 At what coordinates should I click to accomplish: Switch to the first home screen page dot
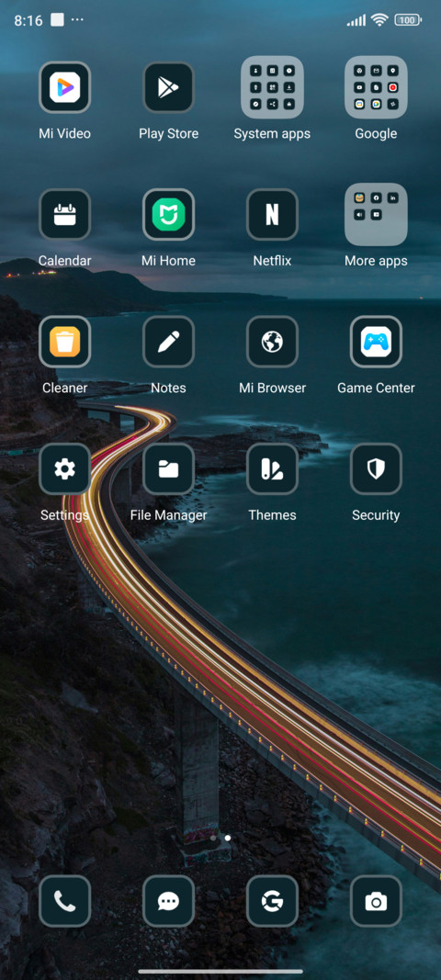[213, 838]
